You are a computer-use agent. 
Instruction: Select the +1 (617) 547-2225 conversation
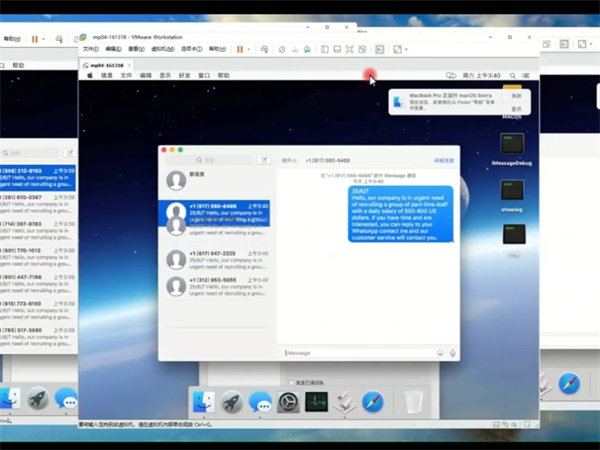click(x=214, y=258)
